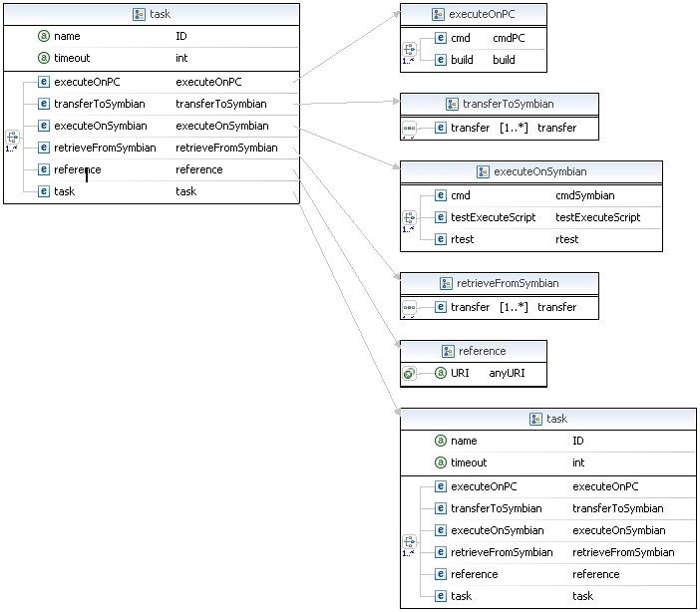Viewport: 700px width, 612px height.
Task: Select choice compositor icon in lower-right task box
Action: (x=409, y=541)
